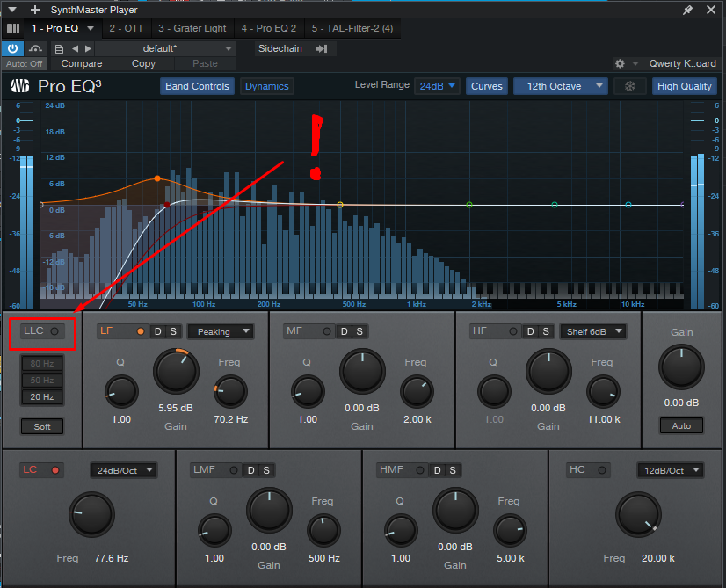
Task: Open the channel strip bars icon
Action: point(13,29)
